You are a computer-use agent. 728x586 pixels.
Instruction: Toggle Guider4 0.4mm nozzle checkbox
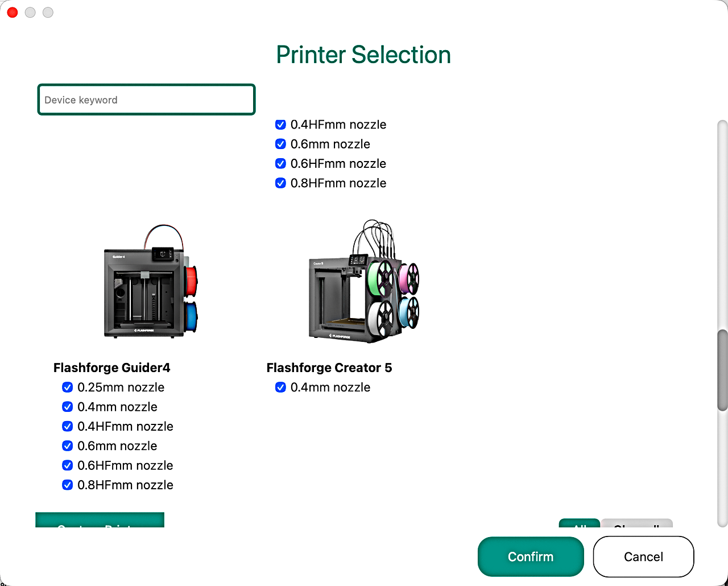[67, 407]
